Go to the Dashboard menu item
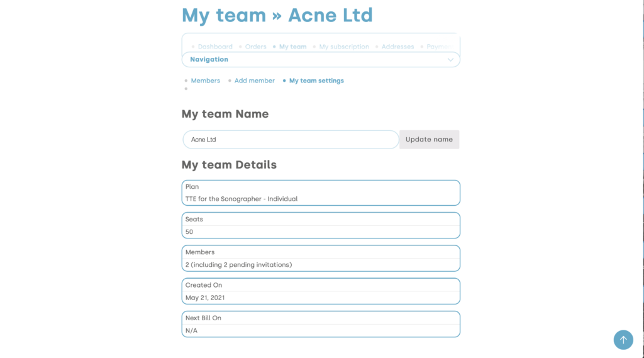Screen dimensions: 644x358 215,47
